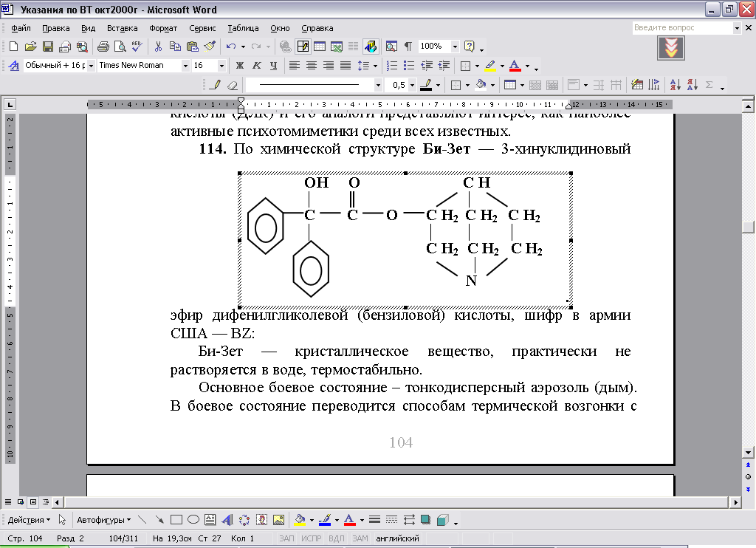Open the Справка help menu
Viewport: 756px width, 548px height.
(x=317, y=28)
